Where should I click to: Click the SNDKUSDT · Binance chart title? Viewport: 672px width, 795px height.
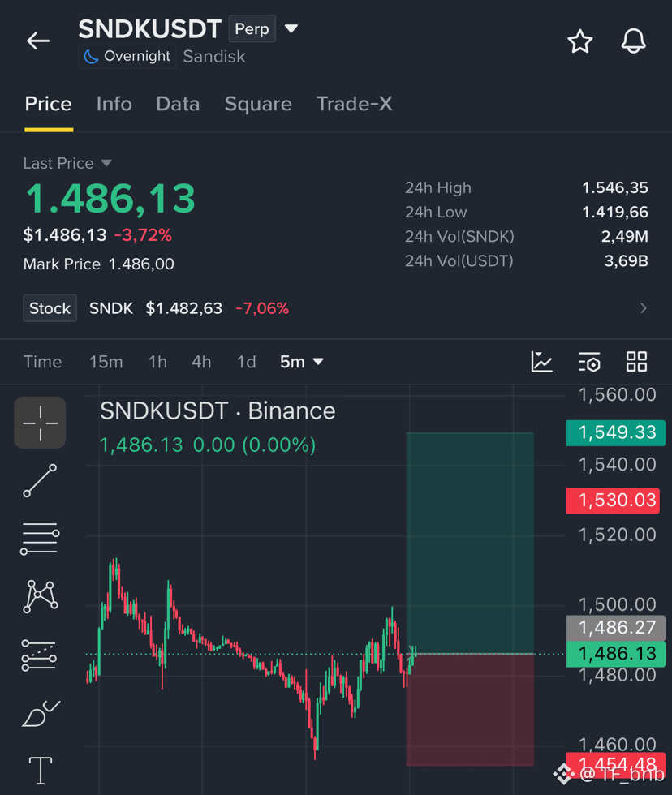pyautogui.click(x=218, y=410)
